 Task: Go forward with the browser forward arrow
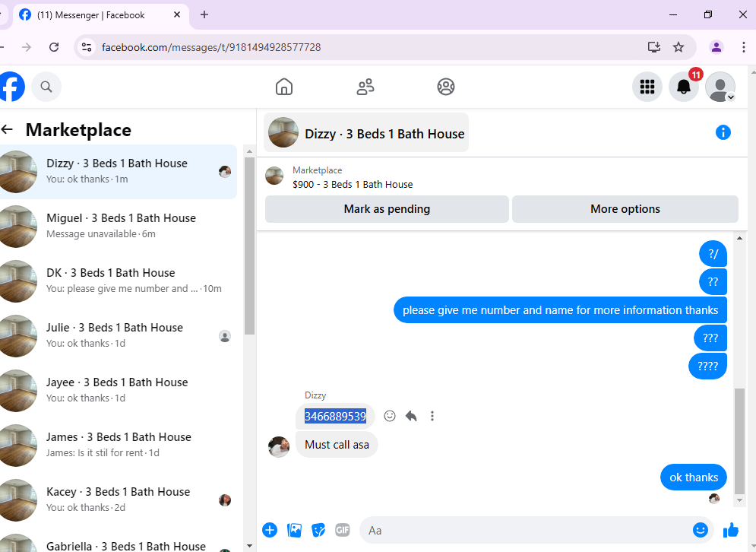[27, 47]
